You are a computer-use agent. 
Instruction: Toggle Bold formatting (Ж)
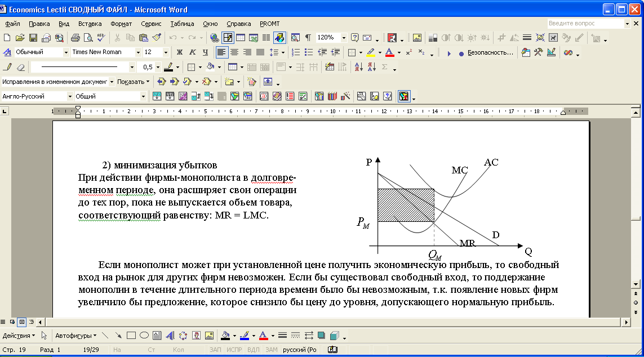180,52
